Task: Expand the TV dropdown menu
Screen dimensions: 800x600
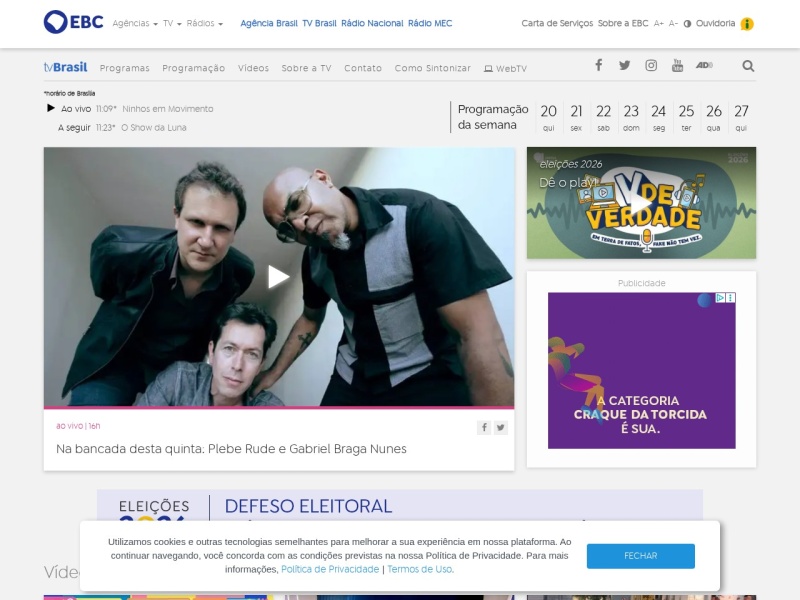Action: tap(172, 23)
